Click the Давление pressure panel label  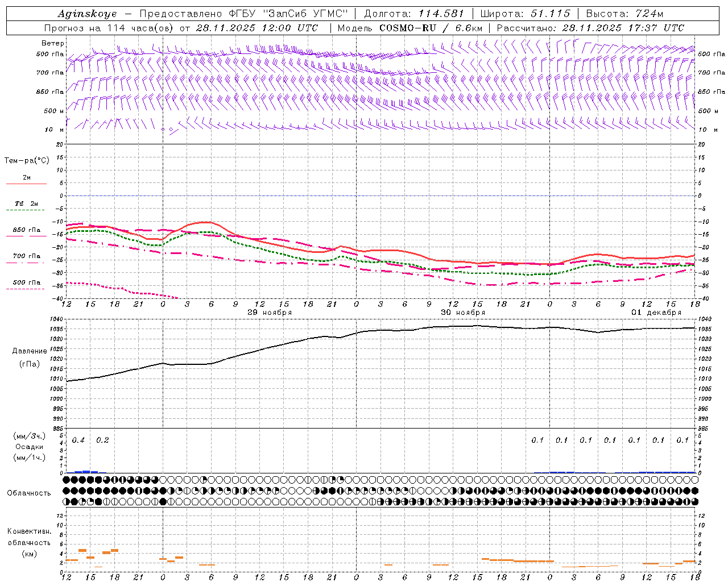pyautogui.click(x=30, y=351)
